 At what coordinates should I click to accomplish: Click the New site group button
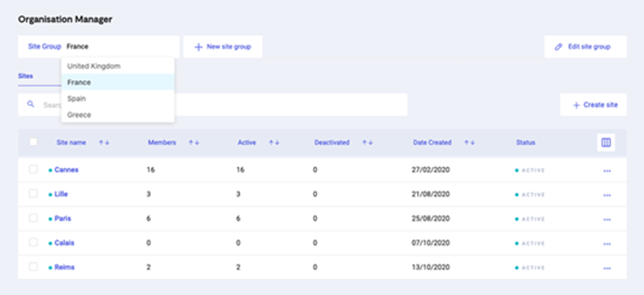click(x=223, y=47)
